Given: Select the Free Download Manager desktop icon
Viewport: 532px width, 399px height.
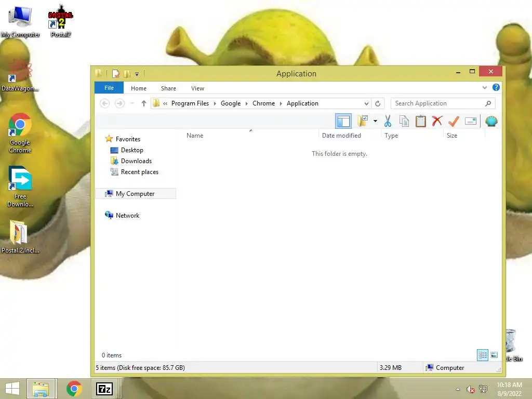Looking at the screenshot, I should click(20, 187).
